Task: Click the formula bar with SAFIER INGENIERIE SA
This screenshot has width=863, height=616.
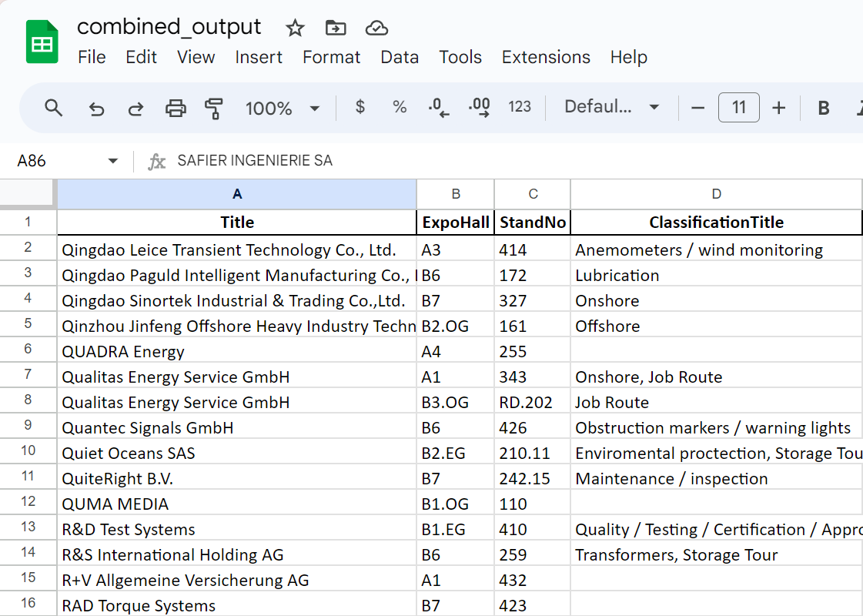Action: 517,161
